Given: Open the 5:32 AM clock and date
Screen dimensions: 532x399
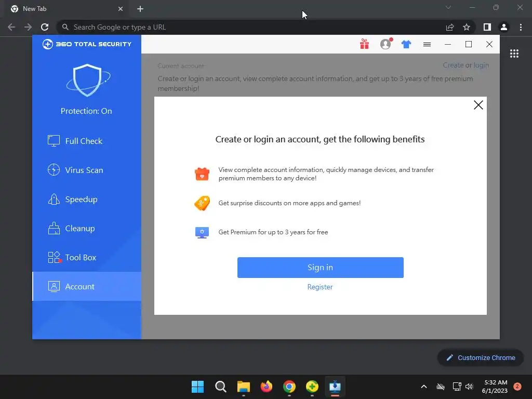Looking at the screenshot, I should coord(495,387).
